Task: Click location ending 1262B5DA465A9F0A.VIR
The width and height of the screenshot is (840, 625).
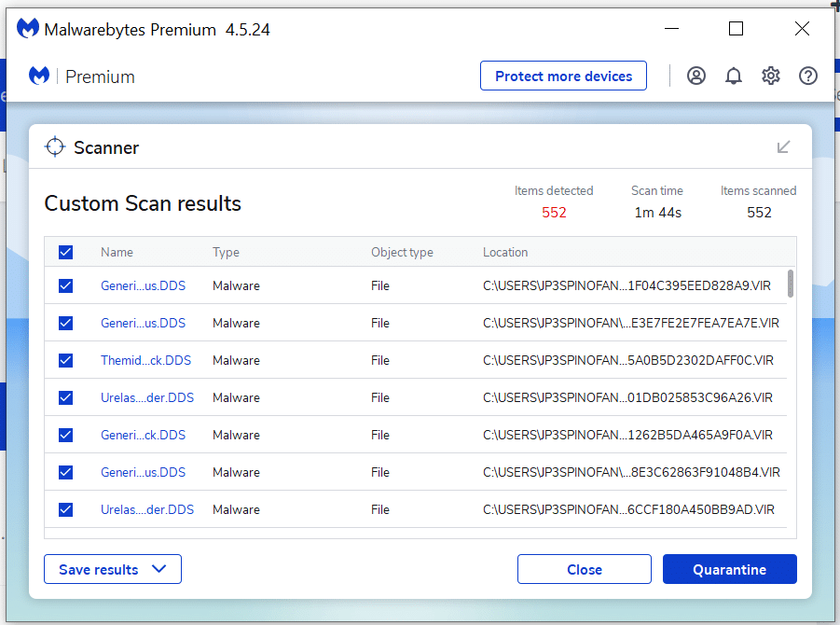Action: coord(627,435)
